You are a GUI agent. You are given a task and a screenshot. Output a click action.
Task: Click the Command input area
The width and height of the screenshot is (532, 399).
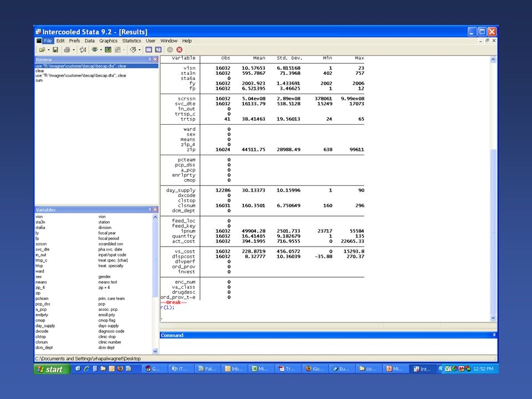[x=328, y=346]
